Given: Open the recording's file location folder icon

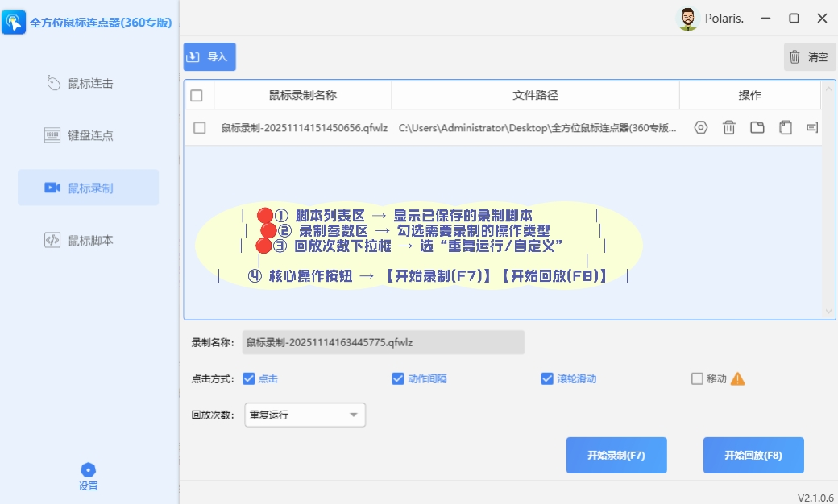Looking at the screenshot, I should pyautogui.click(x=757, y=127).
